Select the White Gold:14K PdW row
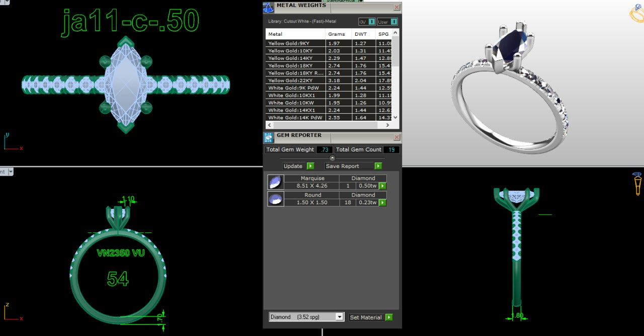644x336 pixels. coord(329,118)
